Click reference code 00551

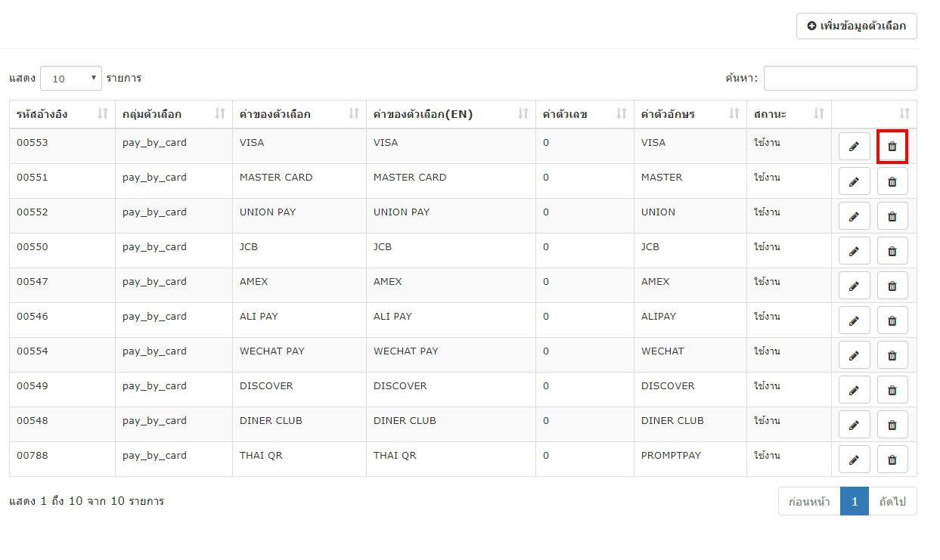pyautogui.click(x=33, y=177)
